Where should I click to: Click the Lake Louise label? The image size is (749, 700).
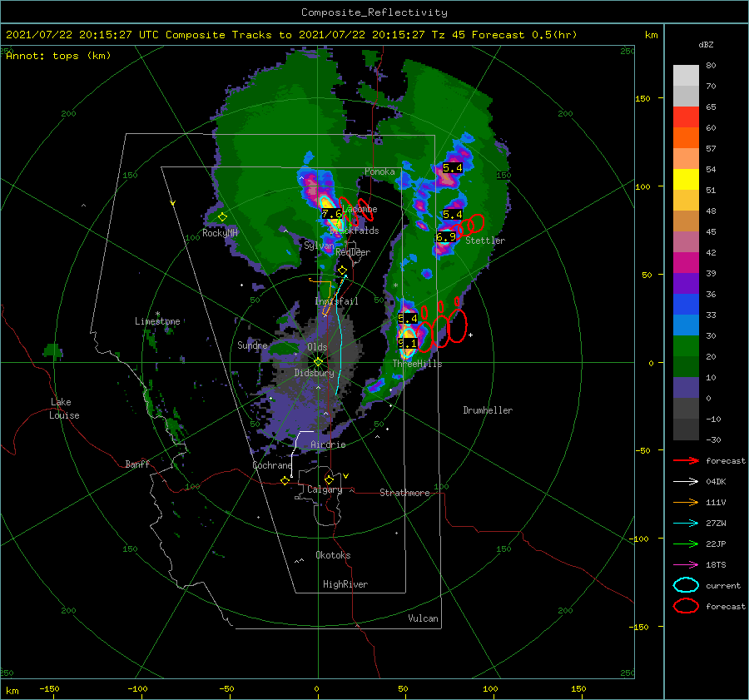[x=64, y=409]
